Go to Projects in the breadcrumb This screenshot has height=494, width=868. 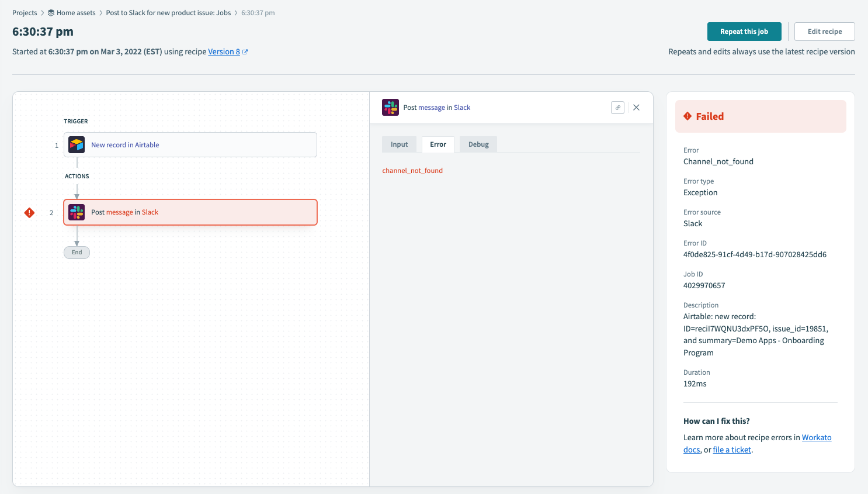(25, 13)
